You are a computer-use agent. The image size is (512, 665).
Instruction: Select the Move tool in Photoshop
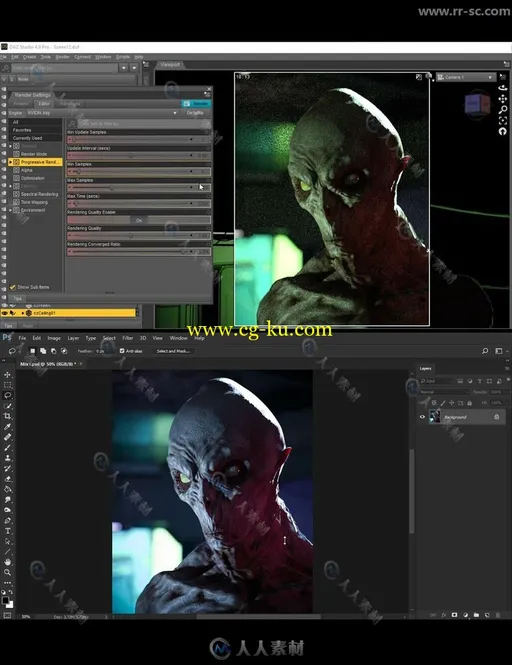pos(7,375)
